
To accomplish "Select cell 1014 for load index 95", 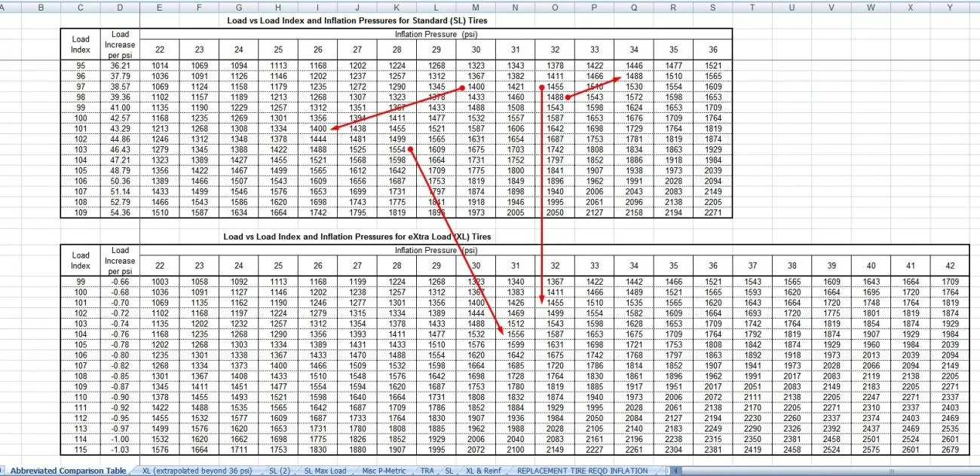I will tap(159, 66).
